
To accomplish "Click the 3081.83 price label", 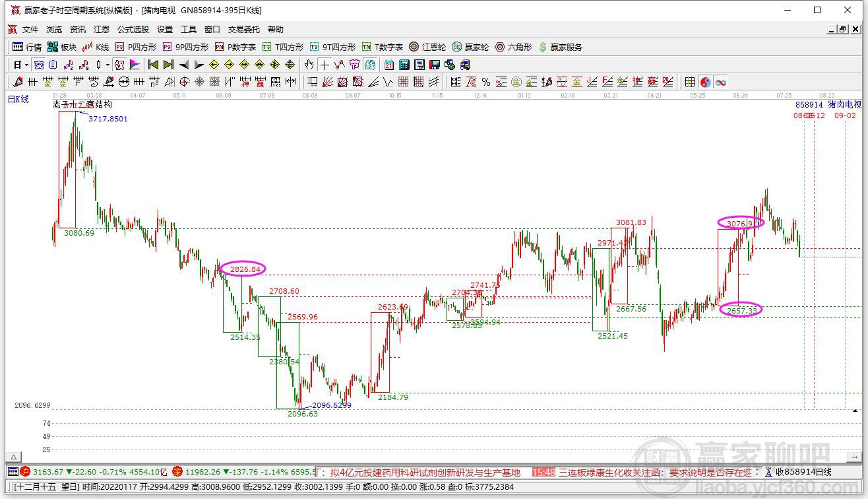I will 631,222.
